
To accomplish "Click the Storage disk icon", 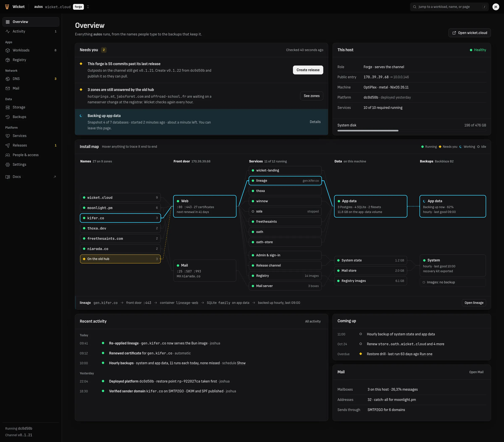I will click(8, 107).
